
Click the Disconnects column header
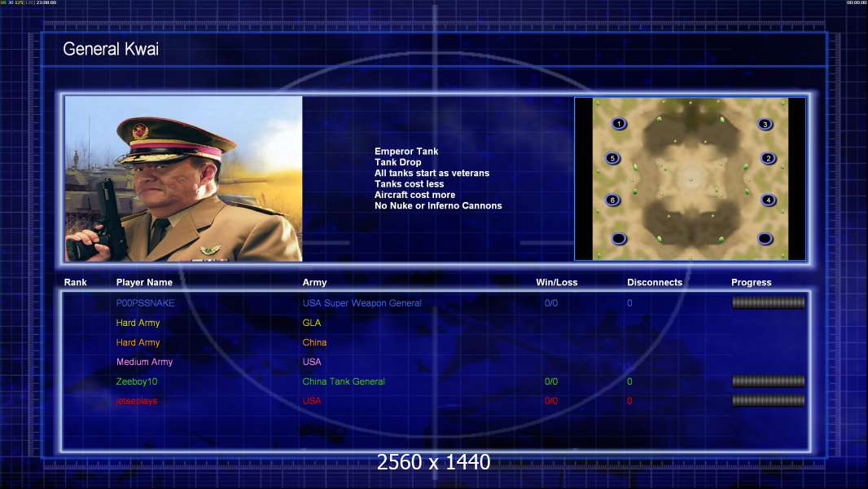pyautogui.click(x=655, y=283)
